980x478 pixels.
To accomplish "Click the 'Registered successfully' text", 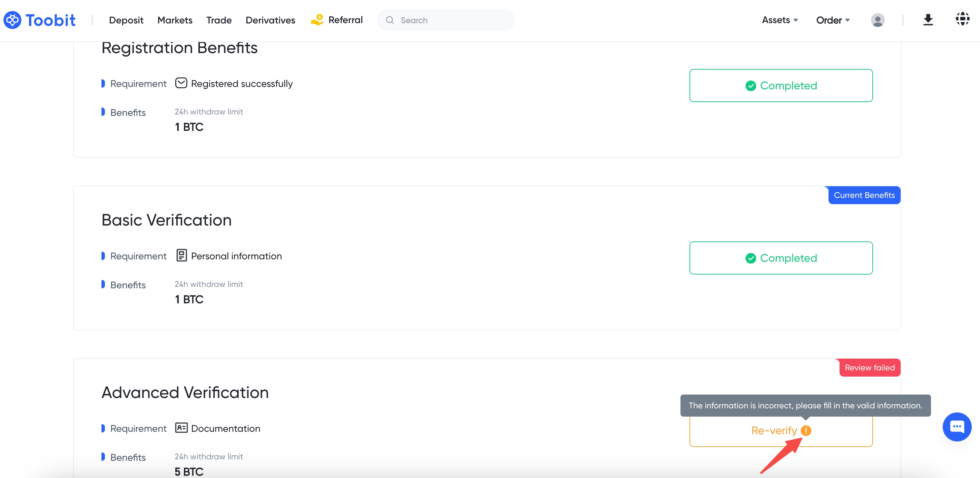I will tap(242, 84).
